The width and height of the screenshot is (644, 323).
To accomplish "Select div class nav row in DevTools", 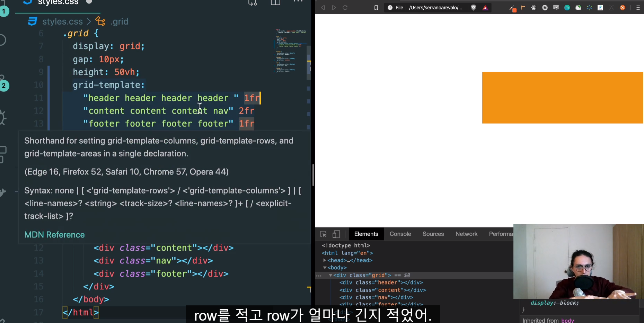I will click(x=376, y=297).
